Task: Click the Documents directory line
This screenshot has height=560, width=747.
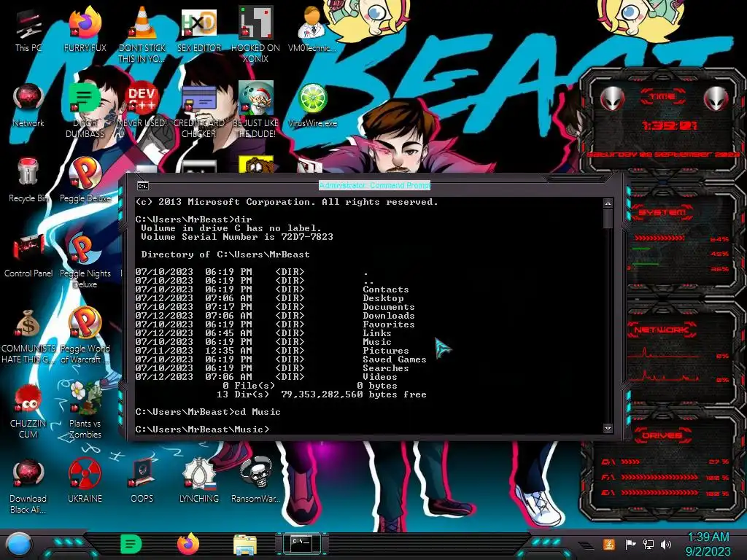Action: coord(275,307)
